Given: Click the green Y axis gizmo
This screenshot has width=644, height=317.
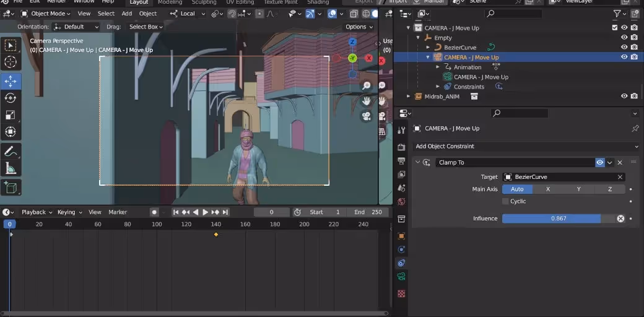Looking at the screenshot, I should [352, 58].
